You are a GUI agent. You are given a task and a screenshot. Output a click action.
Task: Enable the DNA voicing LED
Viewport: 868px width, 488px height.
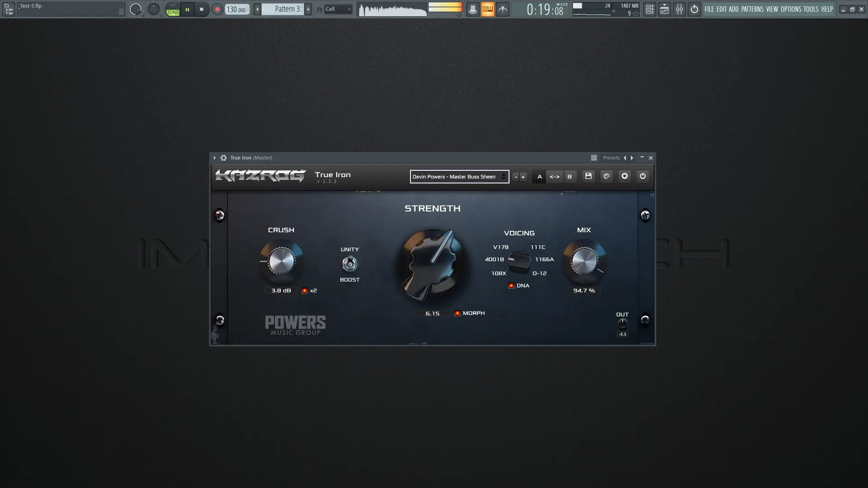point(511,286)
